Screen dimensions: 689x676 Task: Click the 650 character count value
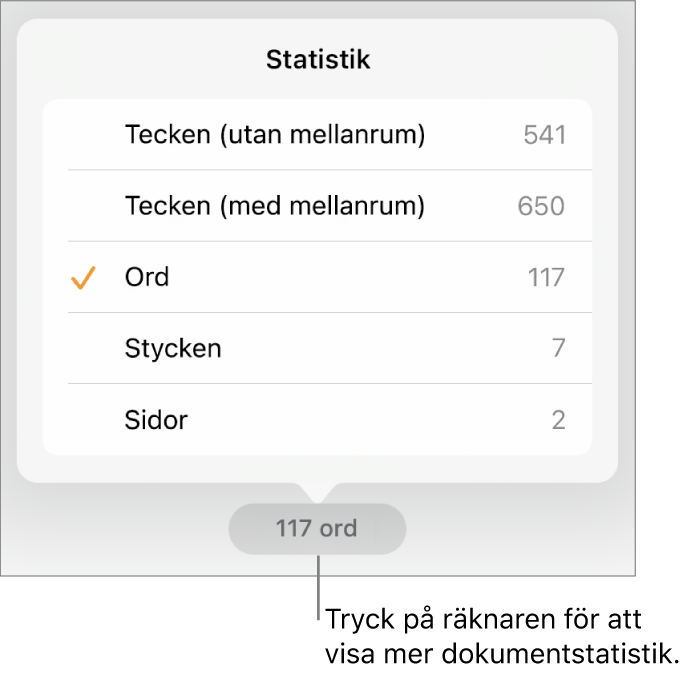click(x=541, y=206)
